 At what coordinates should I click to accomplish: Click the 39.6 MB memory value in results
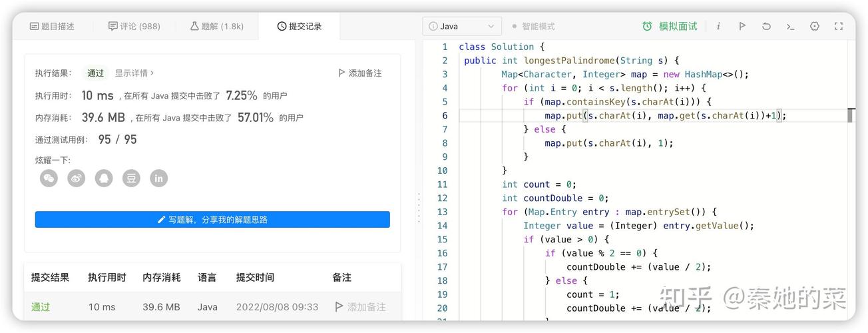(x=103, y=118)
